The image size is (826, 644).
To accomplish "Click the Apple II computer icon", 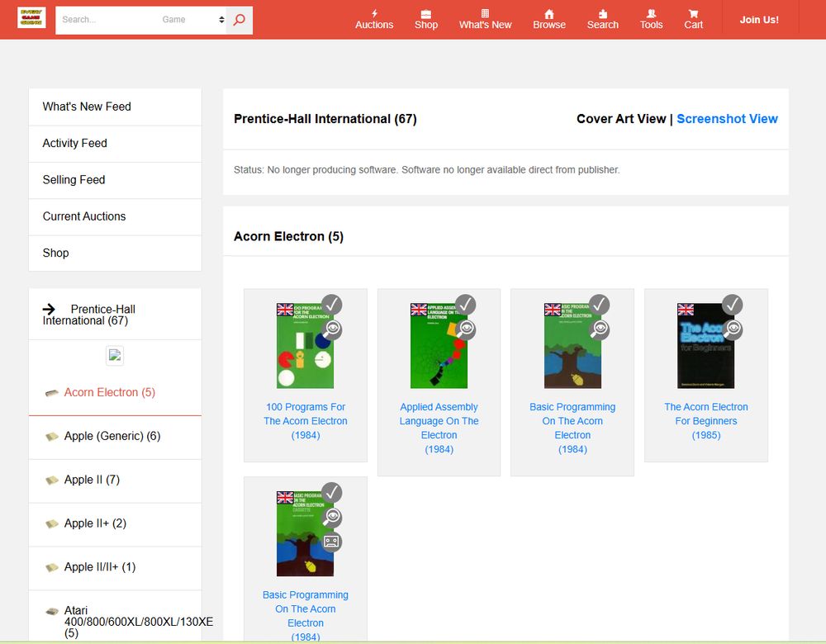I will click(x=51, y=481).
